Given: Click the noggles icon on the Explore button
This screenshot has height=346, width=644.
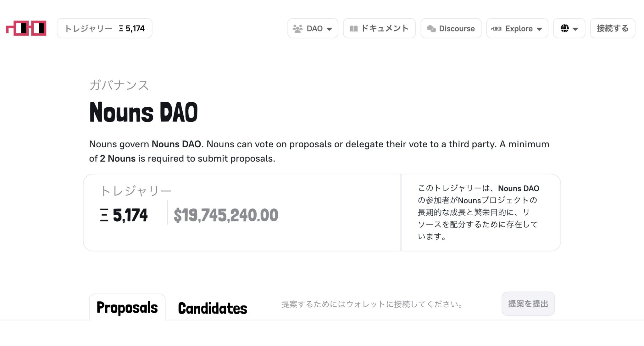Looking at the screenshot, I should [x=496, y=28].
